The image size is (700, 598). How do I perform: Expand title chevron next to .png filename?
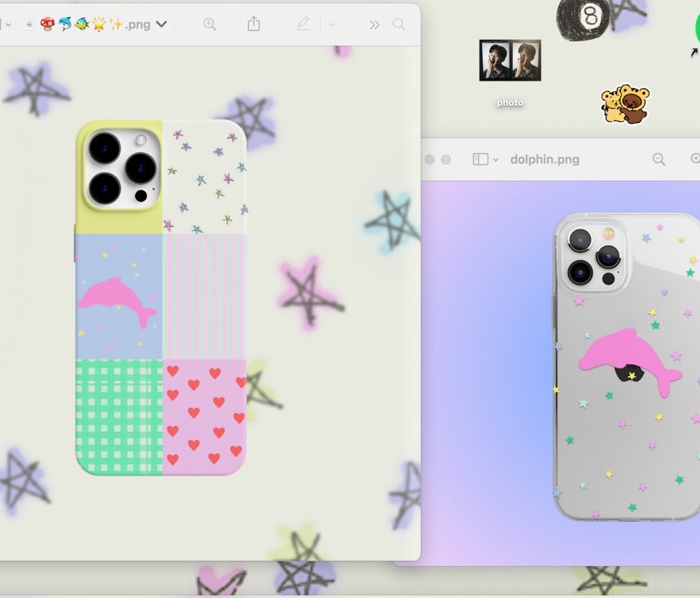tap(161, 24)
